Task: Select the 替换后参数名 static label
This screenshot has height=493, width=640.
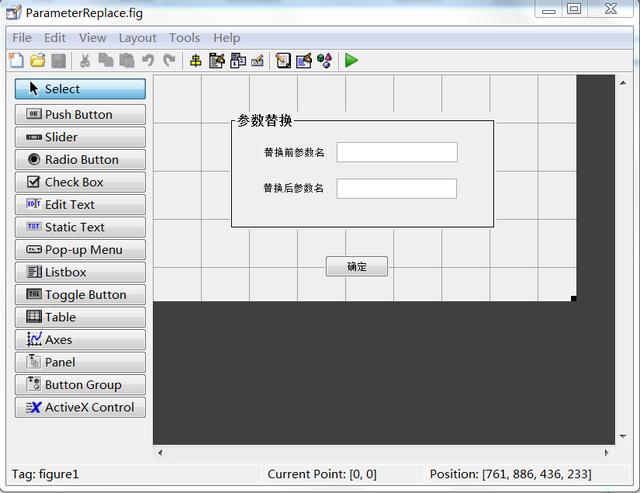Action: coord(293,188)
